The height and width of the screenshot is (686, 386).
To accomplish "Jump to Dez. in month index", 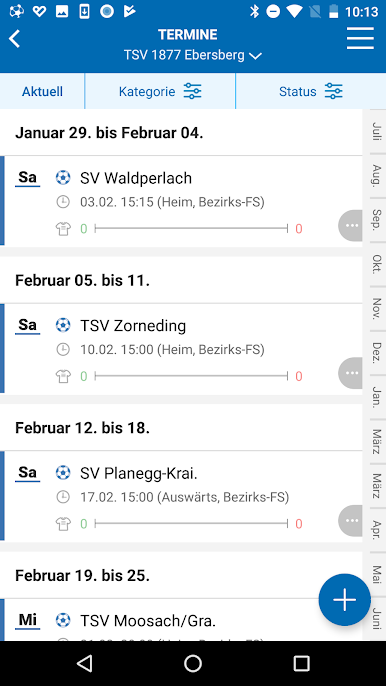I will tap(376, 353).
